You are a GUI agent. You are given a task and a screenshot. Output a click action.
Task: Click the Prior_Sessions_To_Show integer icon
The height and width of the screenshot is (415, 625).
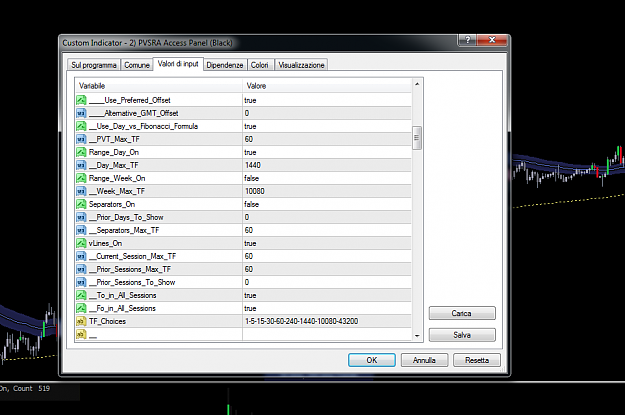click(x=81, y=282)
